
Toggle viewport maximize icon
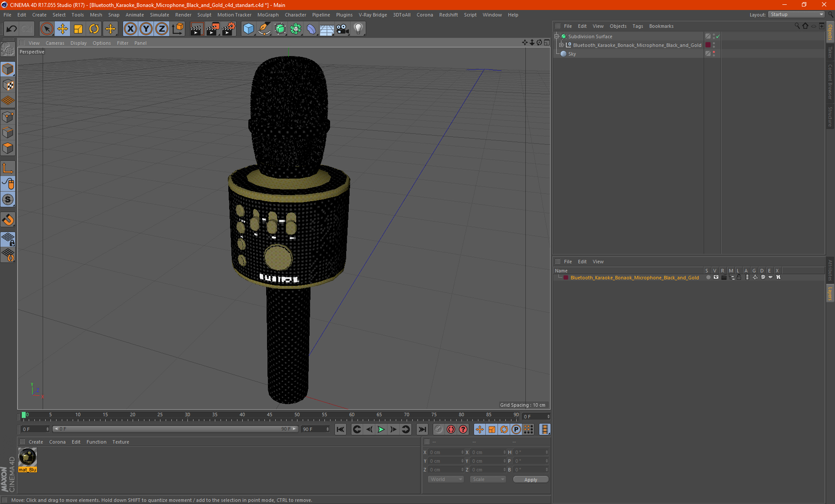547,43
